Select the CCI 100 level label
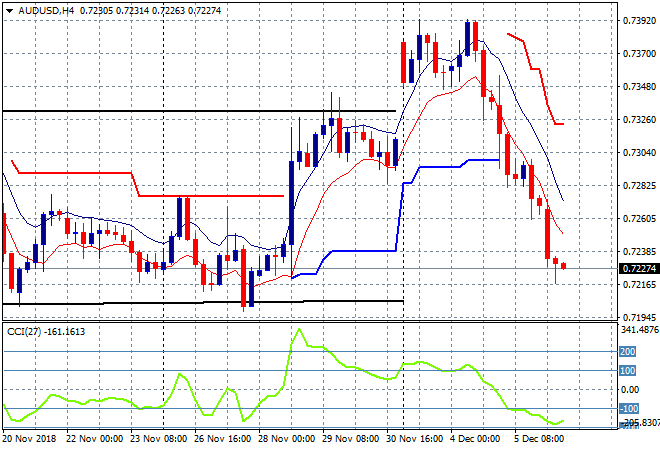The height and width of the screenshot is (450, 660). click(x=627, y=371)
